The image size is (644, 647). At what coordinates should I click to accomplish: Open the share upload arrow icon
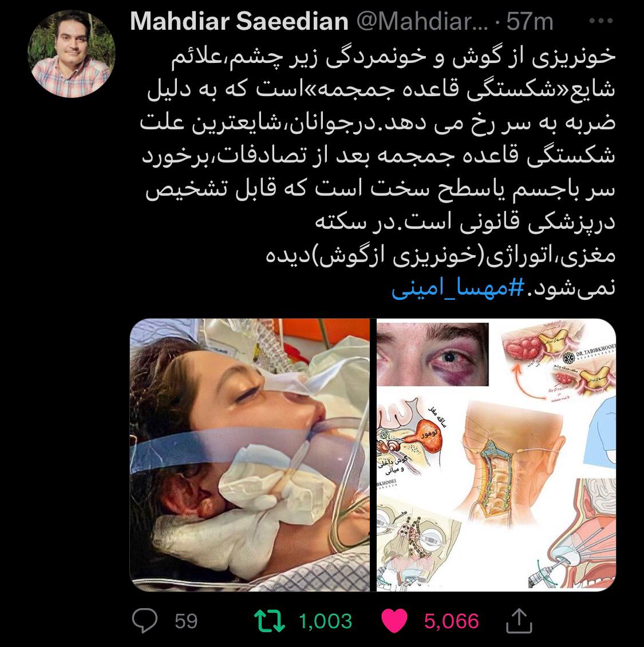pyautogui.click(x=519, y=621)
